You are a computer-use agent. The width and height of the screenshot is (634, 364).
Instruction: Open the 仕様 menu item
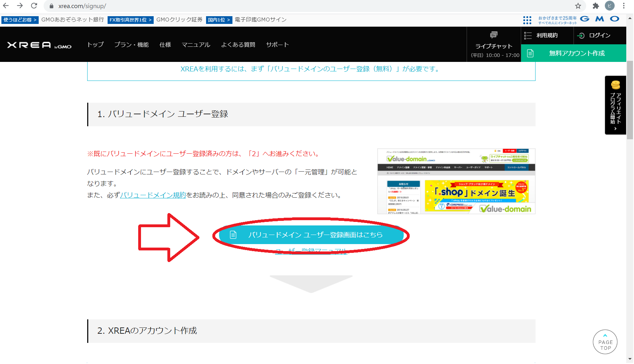tap(165, 45)
